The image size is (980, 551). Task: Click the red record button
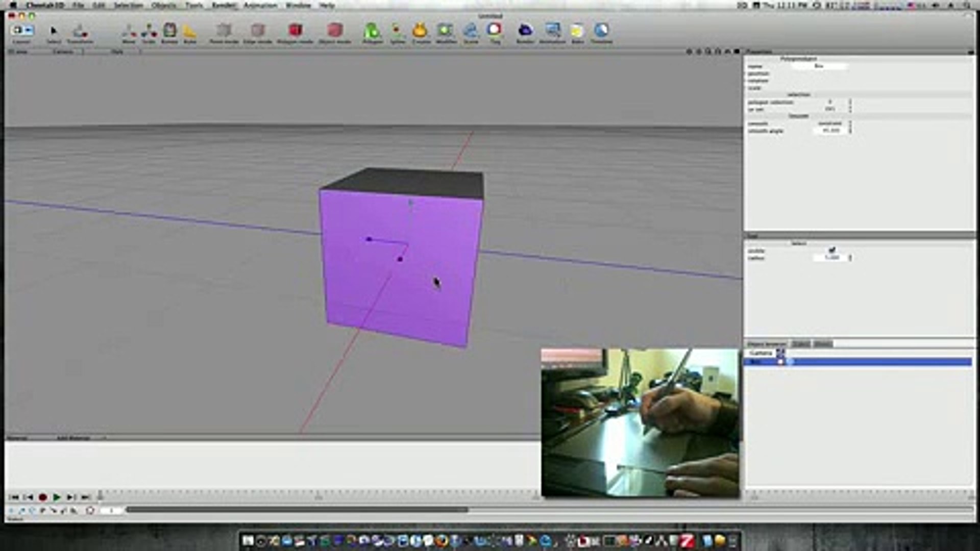tap(43, 497)
